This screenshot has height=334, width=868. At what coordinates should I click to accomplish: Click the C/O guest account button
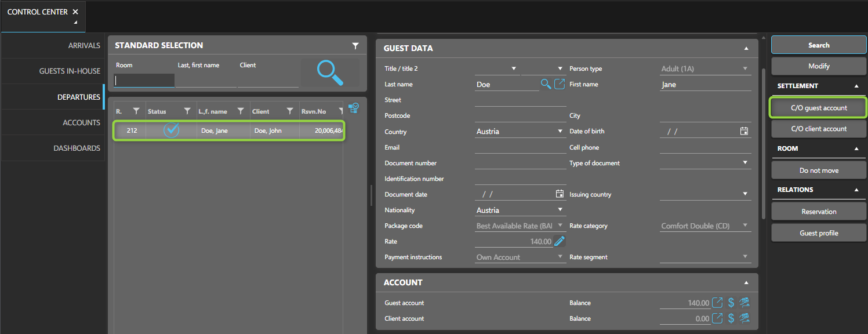(818, 108)
